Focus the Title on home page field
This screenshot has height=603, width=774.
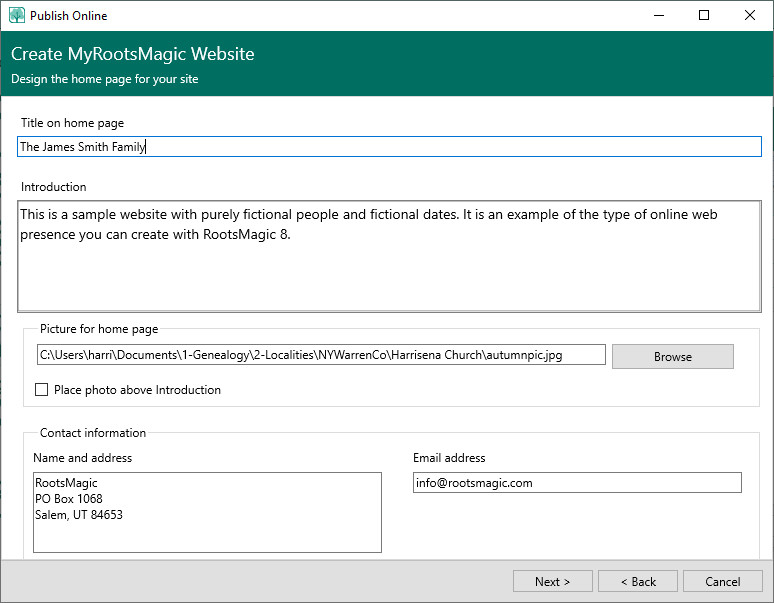[x=390, y=147]
